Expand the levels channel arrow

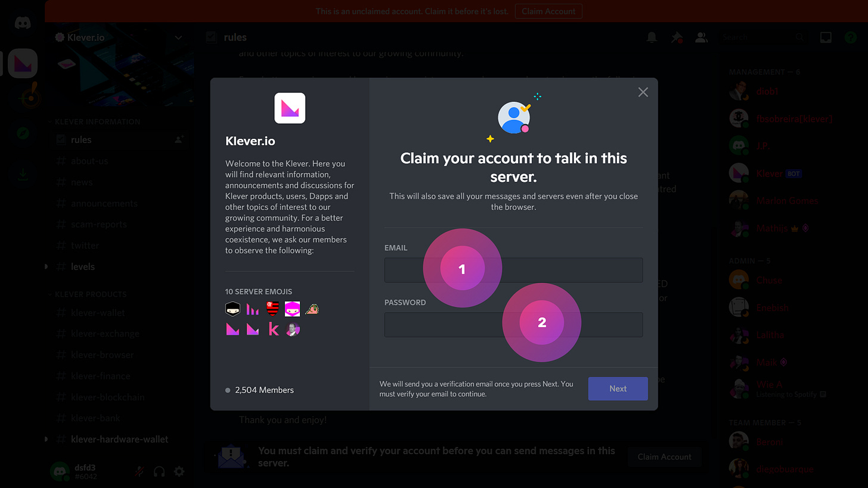46,266
